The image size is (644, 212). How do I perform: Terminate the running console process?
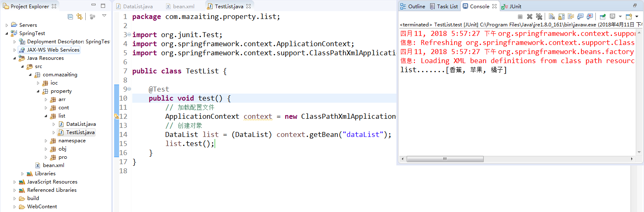(520, 16)
